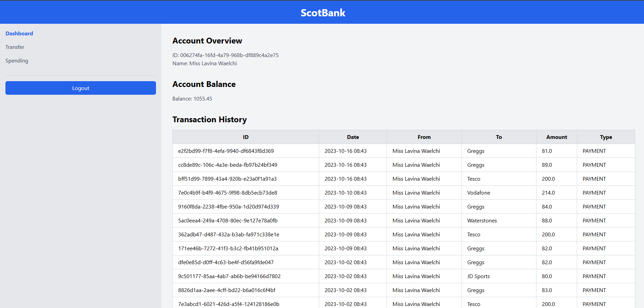Click the Balance 1055.45 text

pyautogui.click(x=192, y=98)
